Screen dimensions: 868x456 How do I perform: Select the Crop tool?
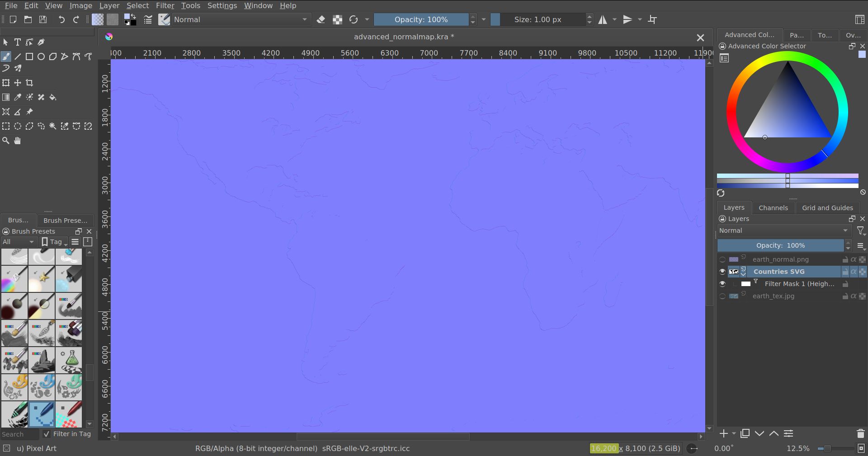coord(29,83)
